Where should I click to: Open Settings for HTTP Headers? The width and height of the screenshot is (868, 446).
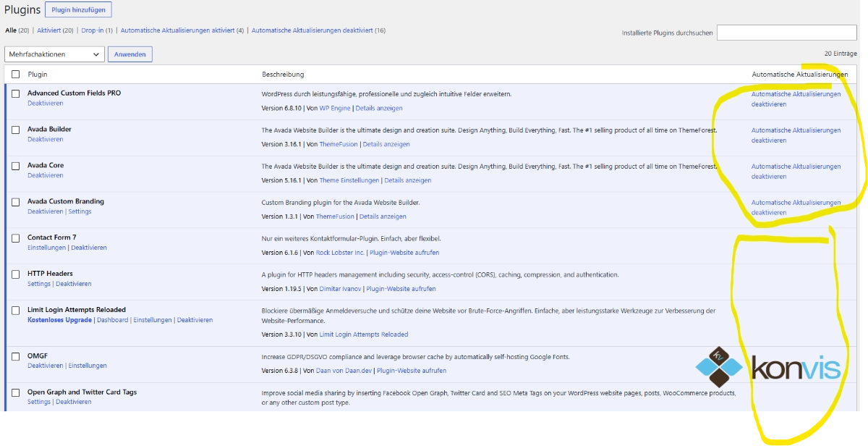point(39,284)
